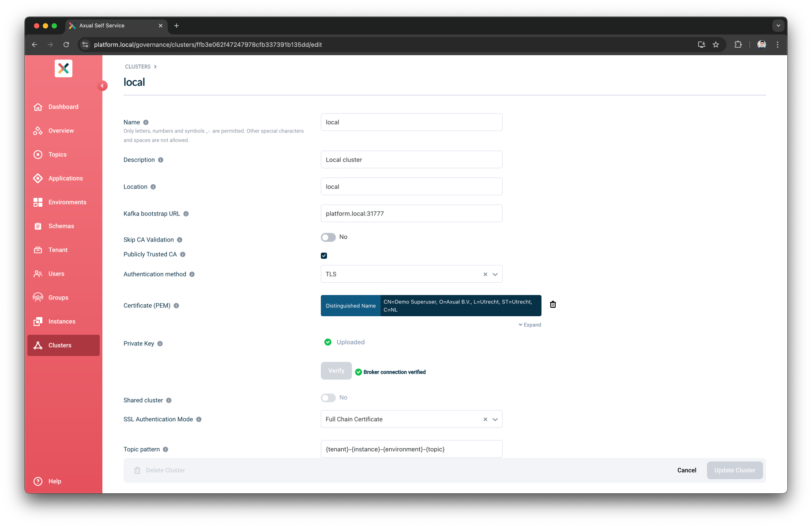
Task: Click Cancel to discard changes
Action: (x=687, y=470)
